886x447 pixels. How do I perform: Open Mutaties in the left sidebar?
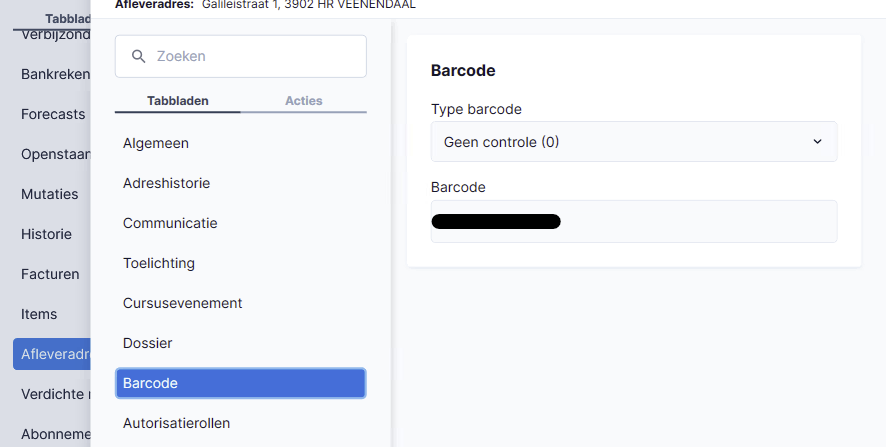[49, 194]
